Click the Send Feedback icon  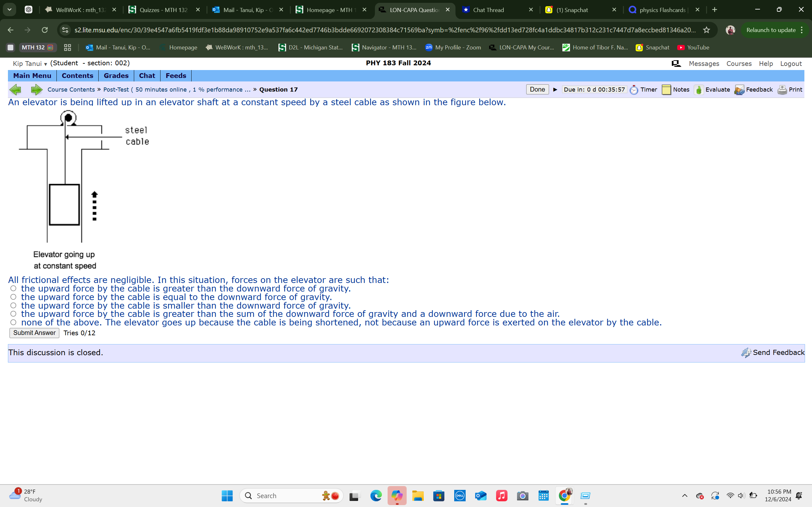(x=746, y=352)
